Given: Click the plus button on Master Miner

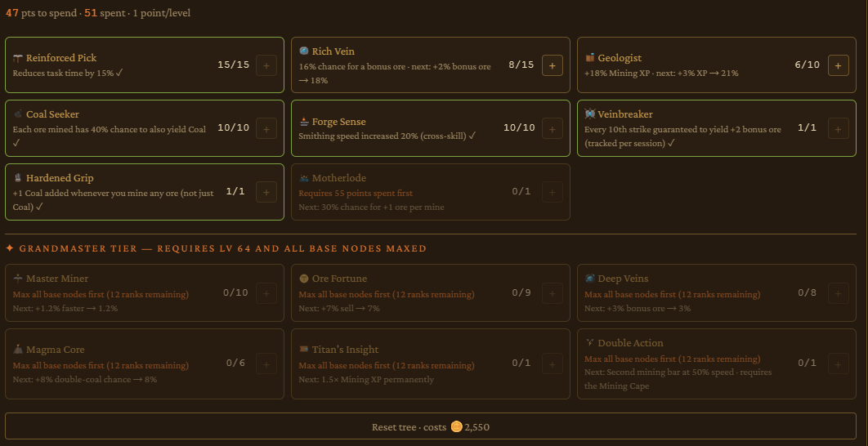Looking at the screenshot, I should tap(266, 293).
